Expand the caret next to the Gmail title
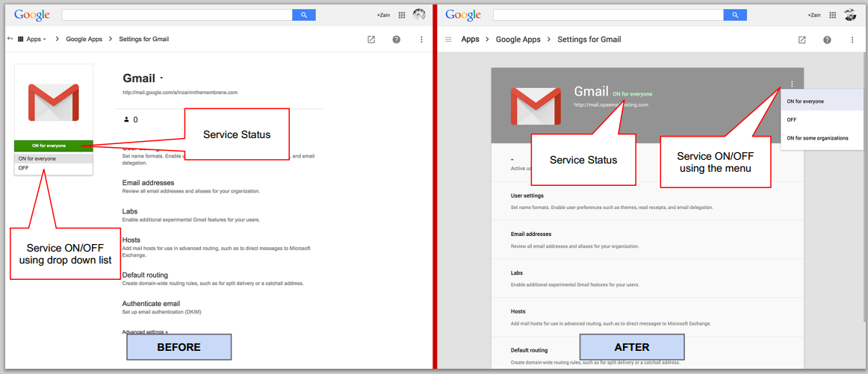 (x=161, y=78)
